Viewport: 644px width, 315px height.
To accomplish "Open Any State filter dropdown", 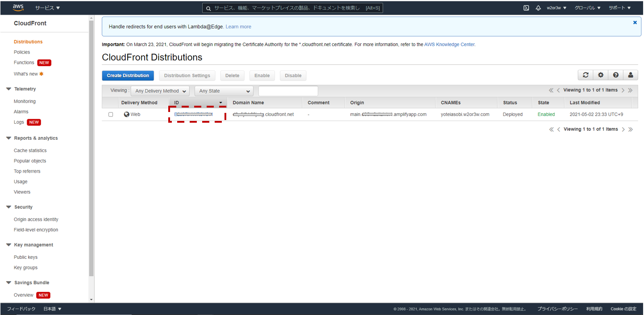I will coord(224,91).
